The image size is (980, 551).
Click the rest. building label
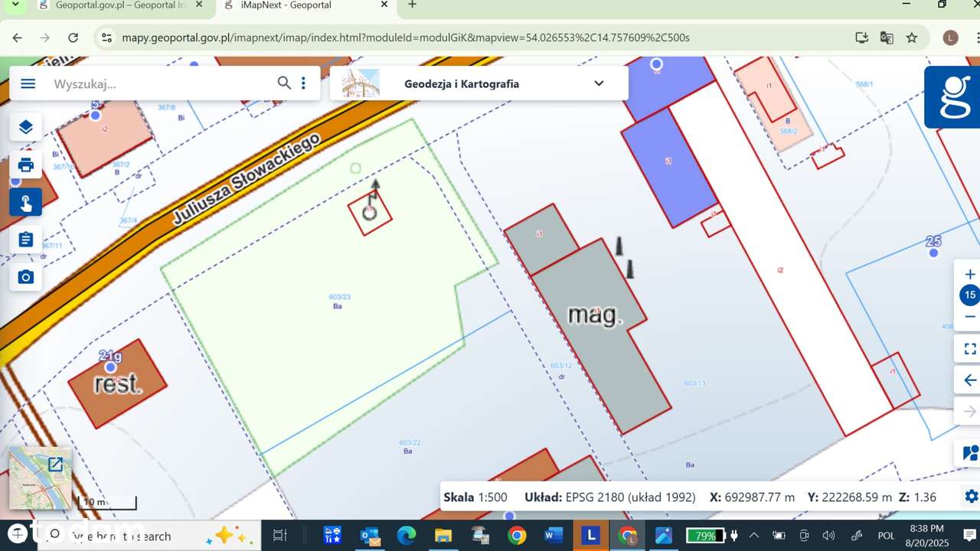click(118, 383)
